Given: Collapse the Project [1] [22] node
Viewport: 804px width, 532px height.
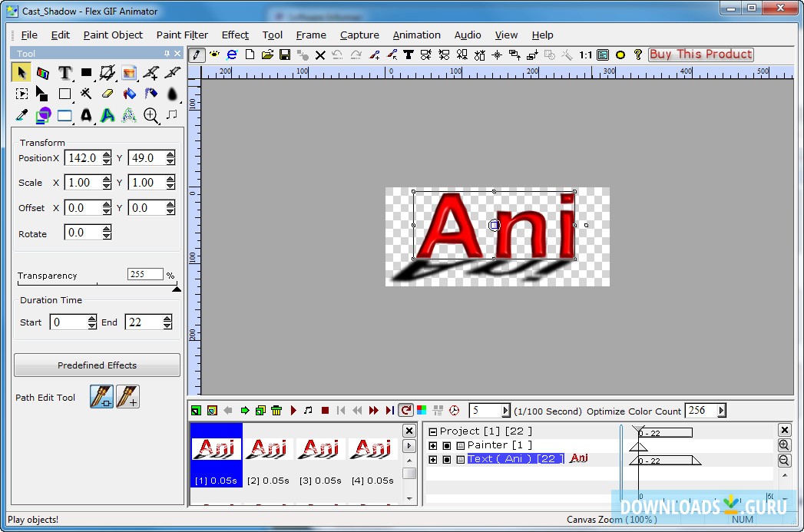Looking at the screenshot, I should click(432, 431).
